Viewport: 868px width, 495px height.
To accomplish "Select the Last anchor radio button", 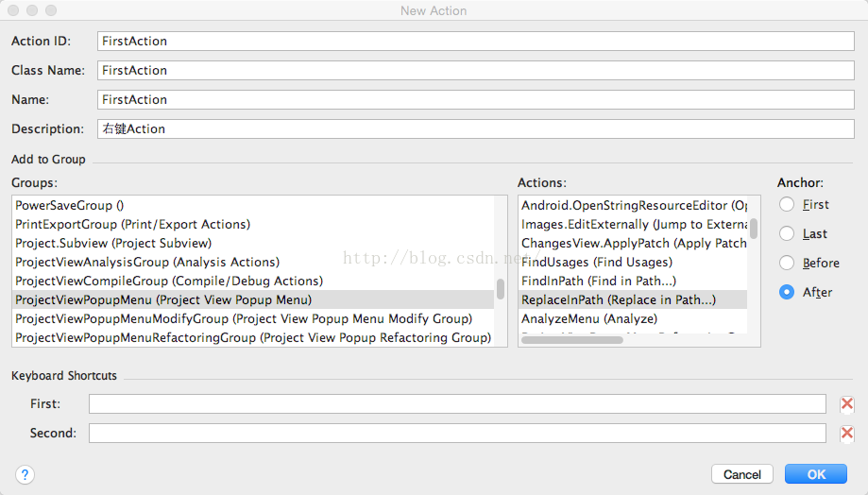I will (x=787, y=233).
